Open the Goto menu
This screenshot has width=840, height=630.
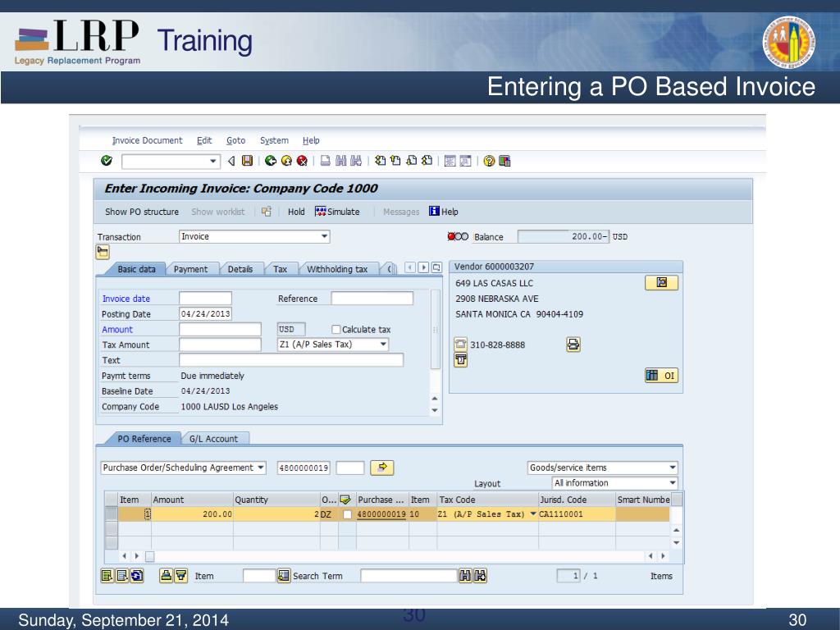[x=235, y=140]
